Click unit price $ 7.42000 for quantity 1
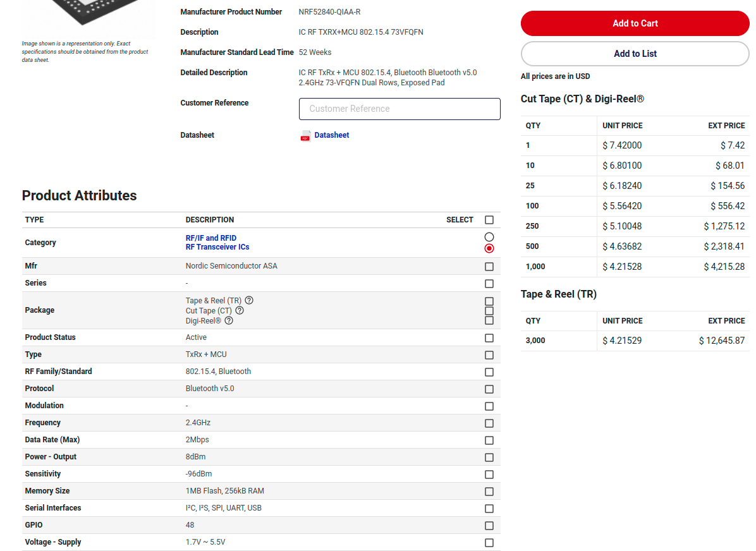The height and width of the screenshot is (551, 756). 622,145
